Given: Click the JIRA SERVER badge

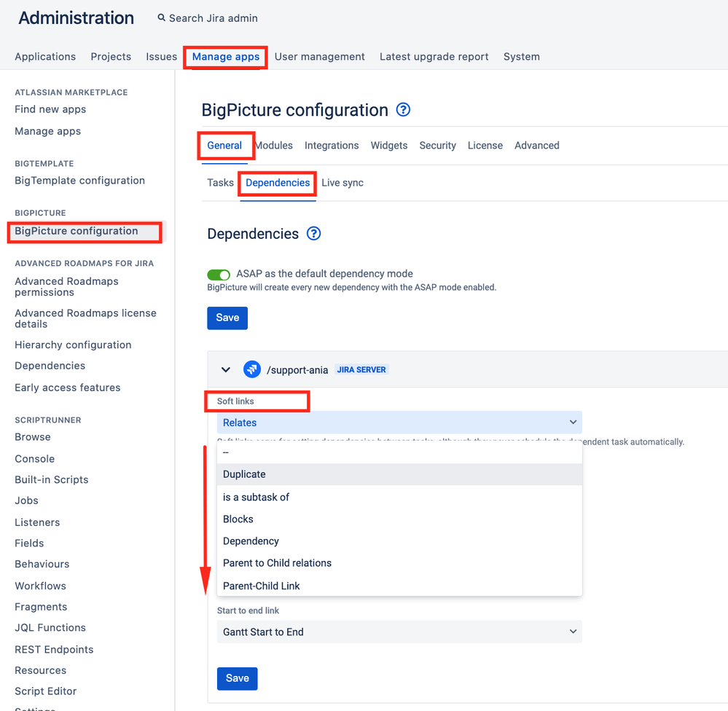Looking at the screenshot, I should [x=361, y=369].
